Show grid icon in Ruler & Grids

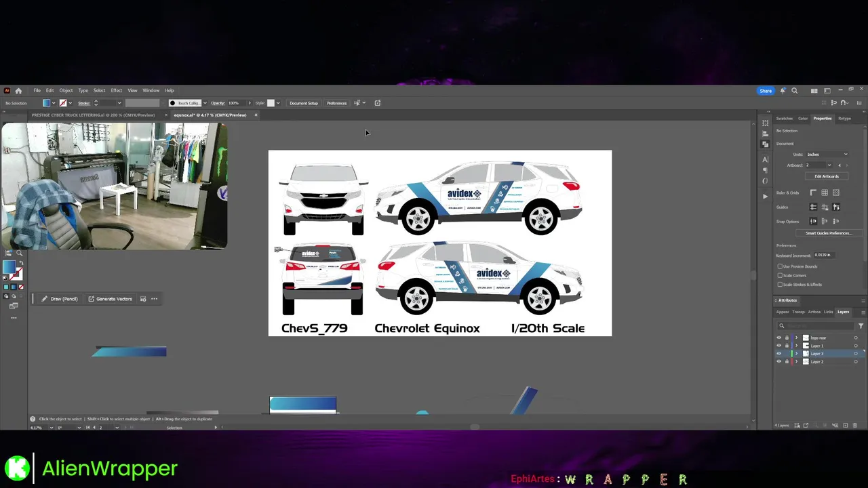click(825, 192)
